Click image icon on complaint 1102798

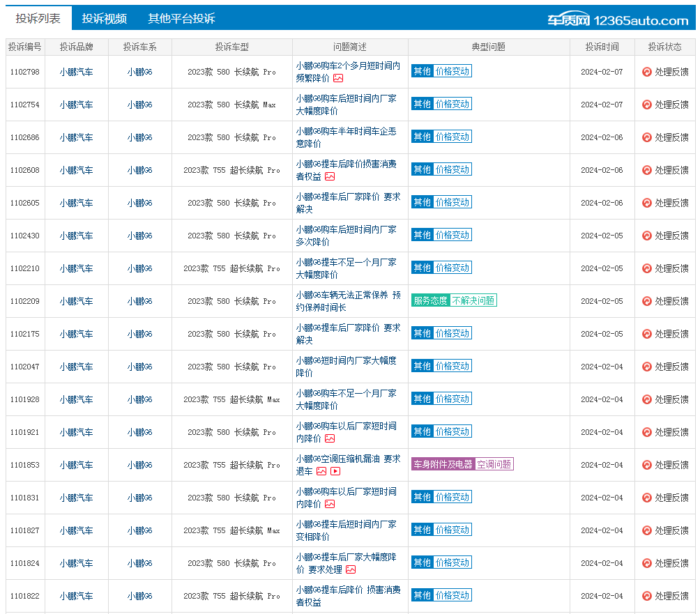(x=338, y=78)
